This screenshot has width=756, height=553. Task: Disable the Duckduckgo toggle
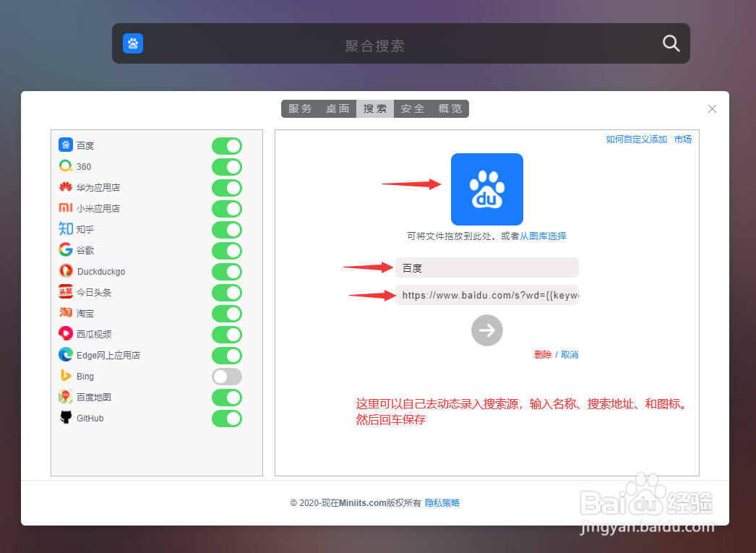click(227, 272)
